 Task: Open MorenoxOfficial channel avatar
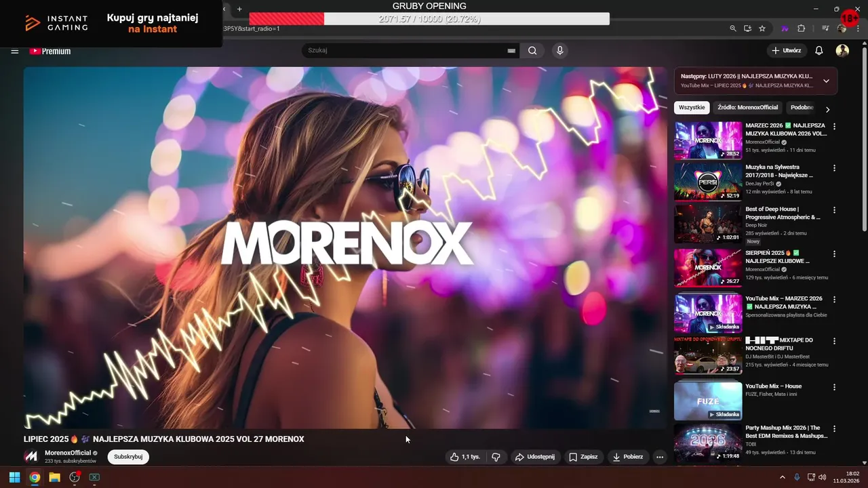click(31, 456)
